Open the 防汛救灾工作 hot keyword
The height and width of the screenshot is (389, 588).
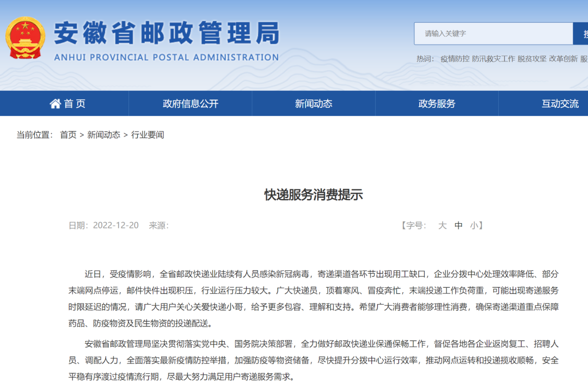493,59
